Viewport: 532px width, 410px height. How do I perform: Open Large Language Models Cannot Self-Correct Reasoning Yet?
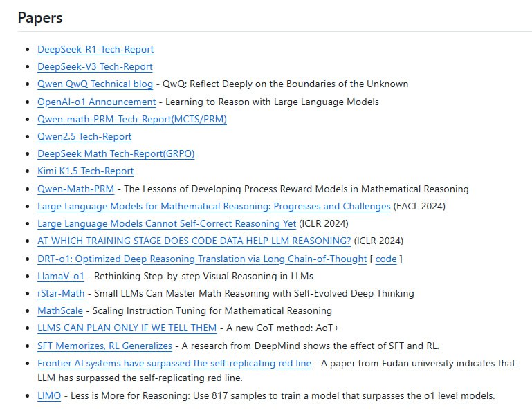point(167,224)
